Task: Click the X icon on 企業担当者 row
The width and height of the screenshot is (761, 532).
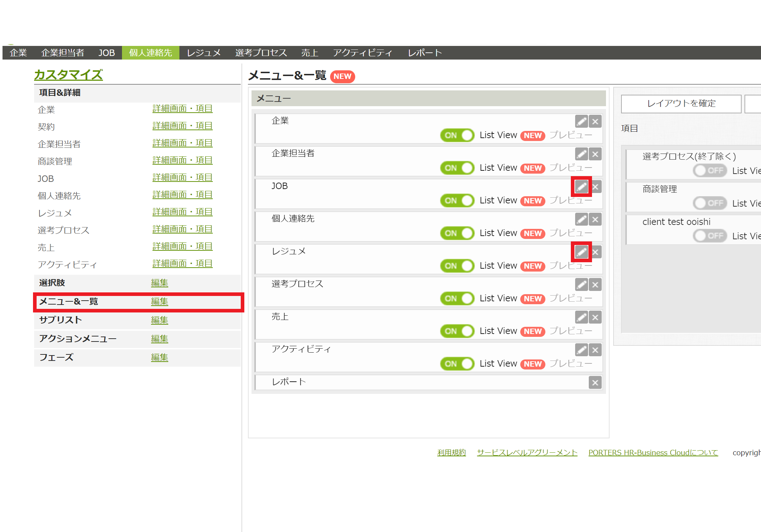Action: (595, 154)
